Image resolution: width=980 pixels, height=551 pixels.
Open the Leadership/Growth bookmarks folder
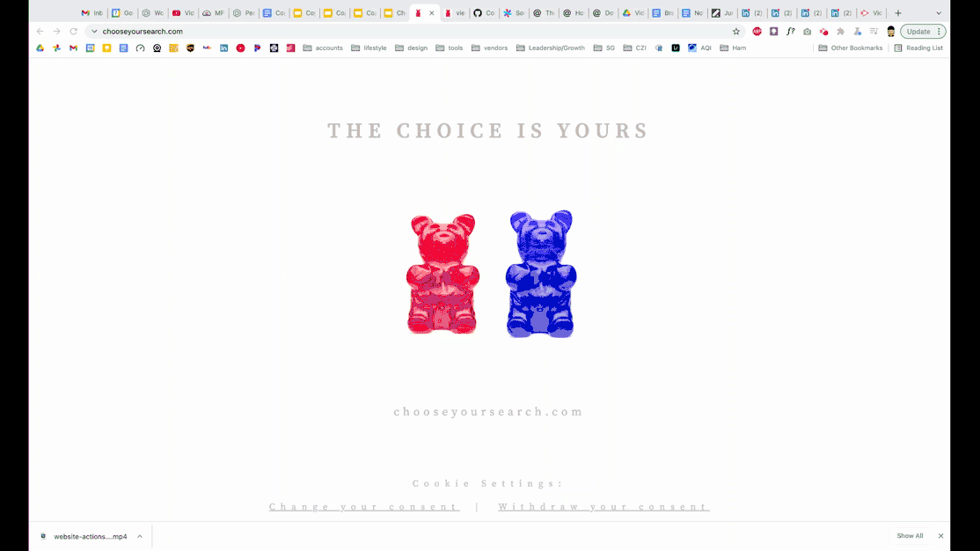tap(551, 48)
